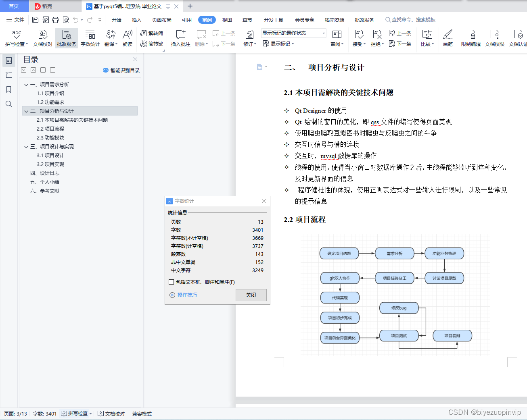The image size is (527, 420).
Task: Open document proofreading 文档校对
Action: click(42, 38)
